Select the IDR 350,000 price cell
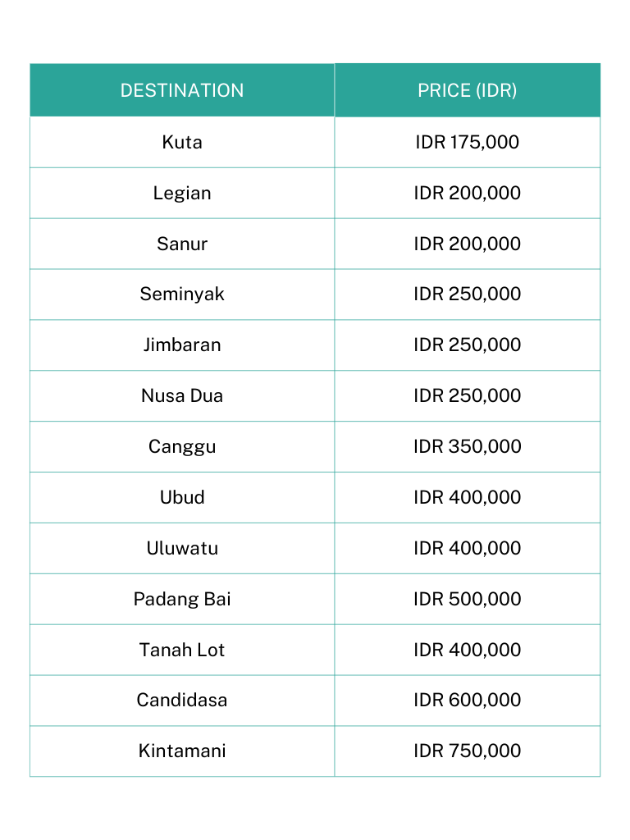Image resolution: width=630 pixels, height=840 pixels. click(x=468, y=446)
